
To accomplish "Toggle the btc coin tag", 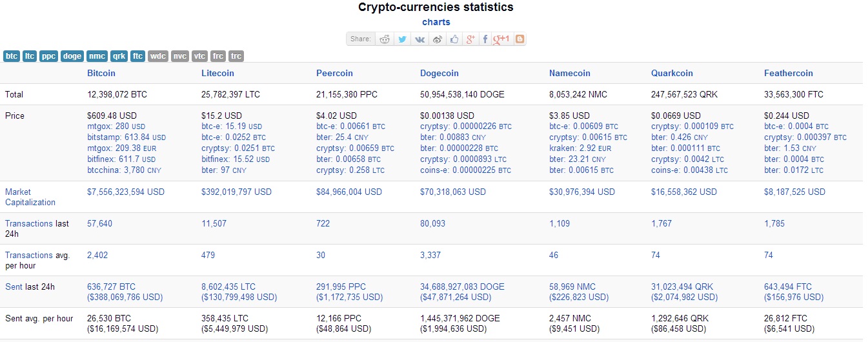I will [12, 56].
